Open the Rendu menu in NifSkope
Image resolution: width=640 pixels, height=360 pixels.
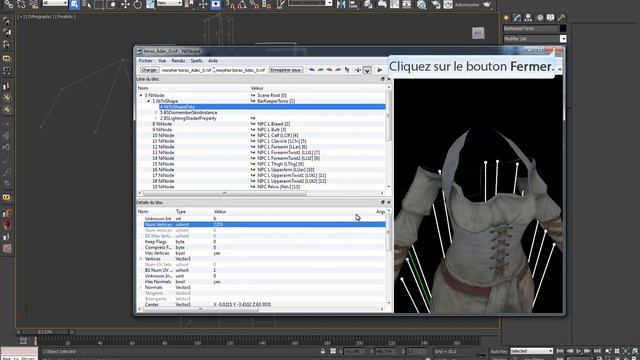[178, 61]
